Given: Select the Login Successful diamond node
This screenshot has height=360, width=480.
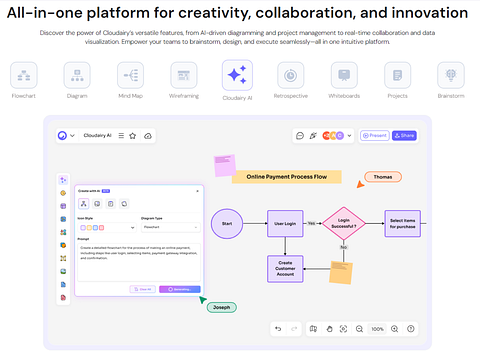Looking at the screenshot, I should 344,223.
